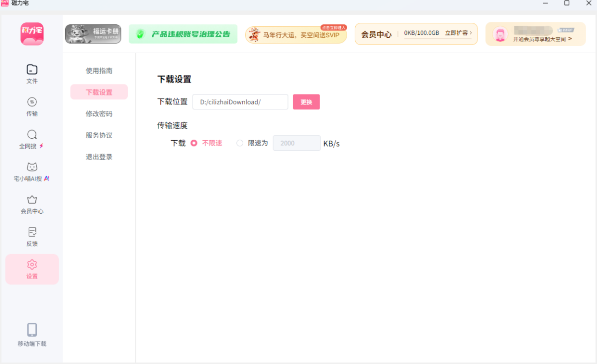Open the 文件 files section icon
This screenshot has height=364, width=597.
pos(32,69)
